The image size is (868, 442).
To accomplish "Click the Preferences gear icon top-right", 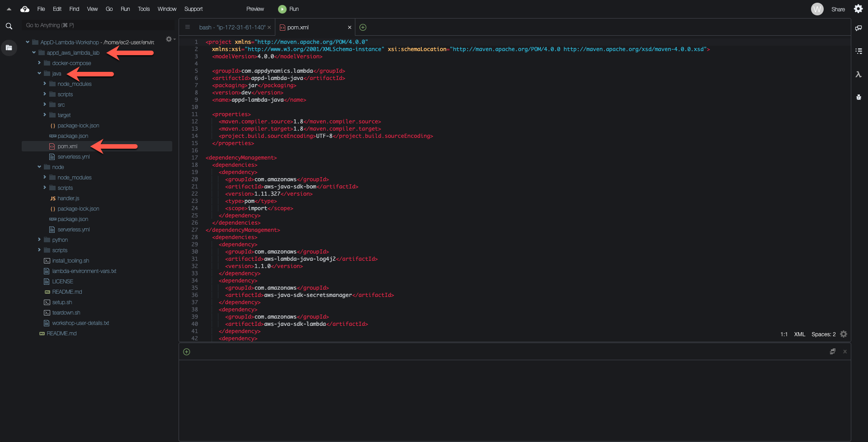I will click(x=858, y=9).
